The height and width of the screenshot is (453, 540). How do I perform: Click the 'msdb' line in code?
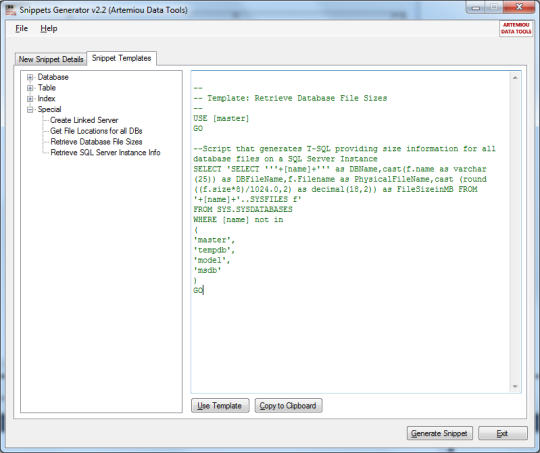pos(207,270)
